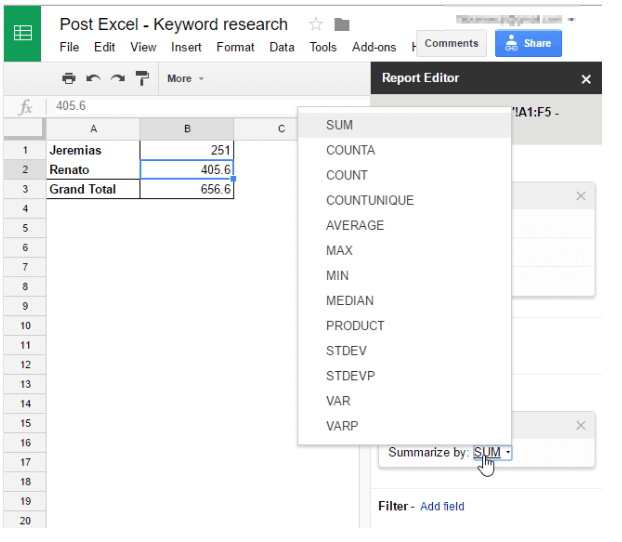The height and width of the screenshot is (542, 622).
Task: Click the undo arrow icon
Action: click(x=93, y=78)
